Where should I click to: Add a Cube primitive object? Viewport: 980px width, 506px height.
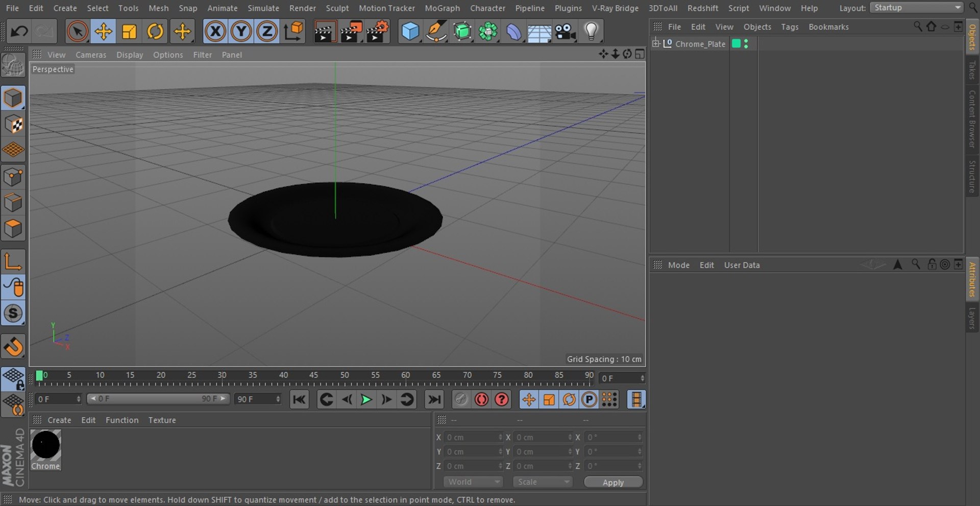click(410, 32)
